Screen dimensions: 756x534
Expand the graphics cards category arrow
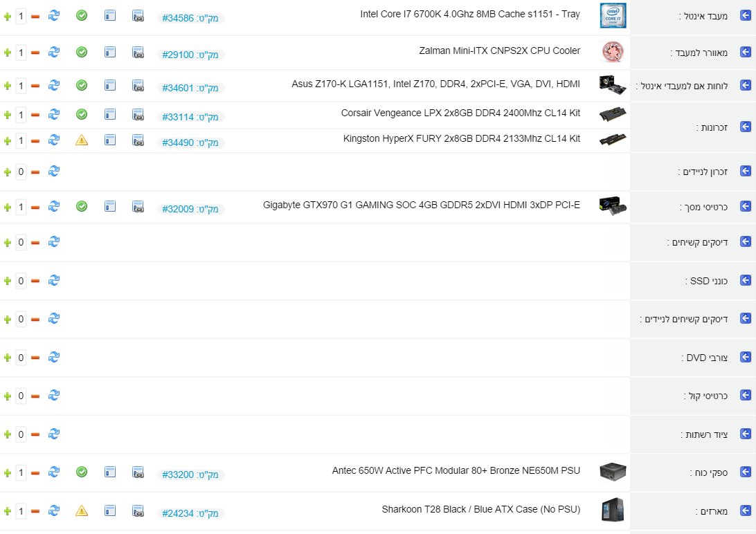click(746, 206)
